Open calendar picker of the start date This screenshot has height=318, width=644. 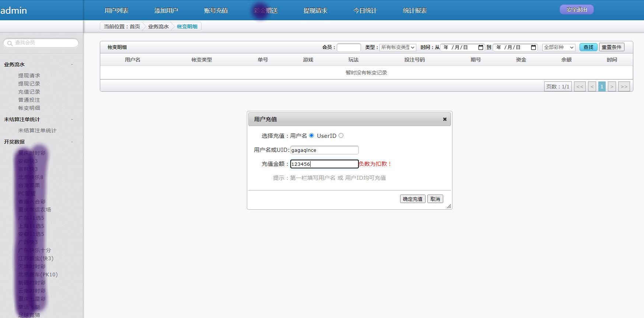(x=480, y=48)
